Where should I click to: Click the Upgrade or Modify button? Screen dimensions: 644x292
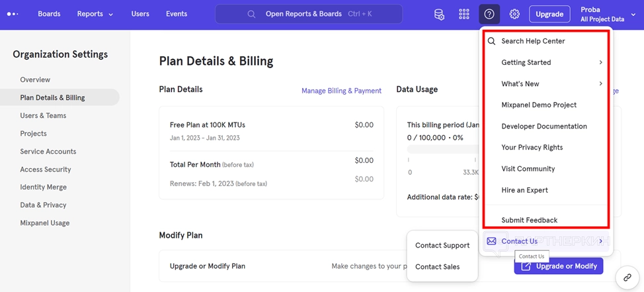tap(559, 266)
